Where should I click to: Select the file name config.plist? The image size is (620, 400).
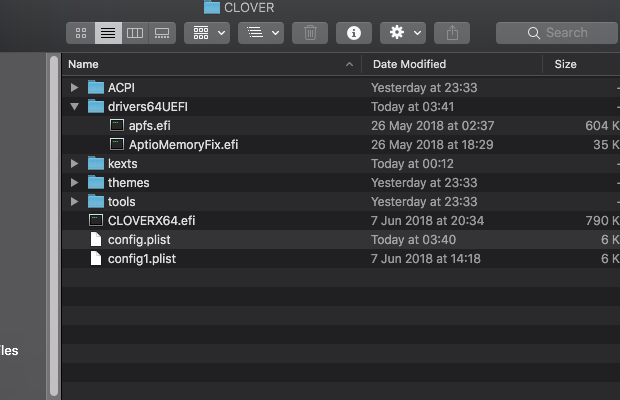[139, 240]
